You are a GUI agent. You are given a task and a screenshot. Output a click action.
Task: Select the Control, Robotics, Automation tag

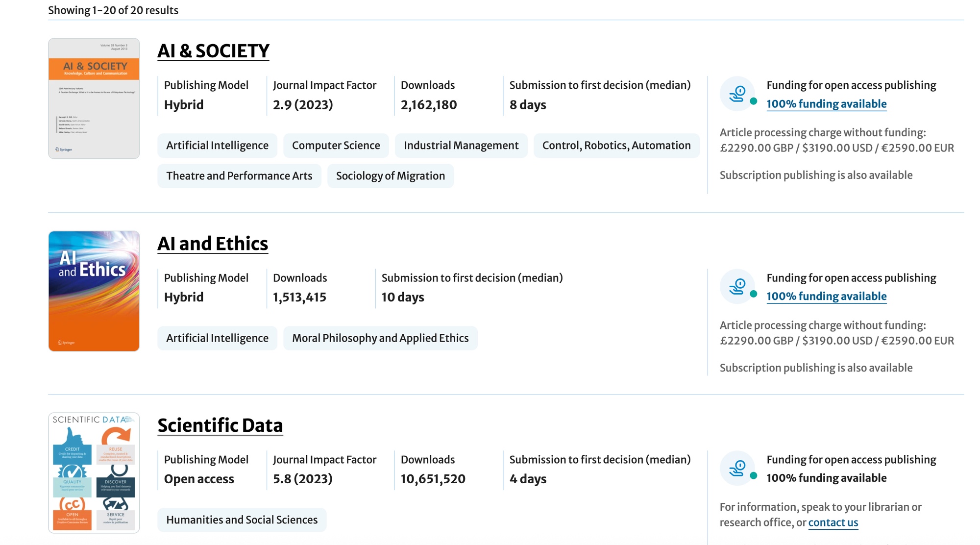click(616, 146)
